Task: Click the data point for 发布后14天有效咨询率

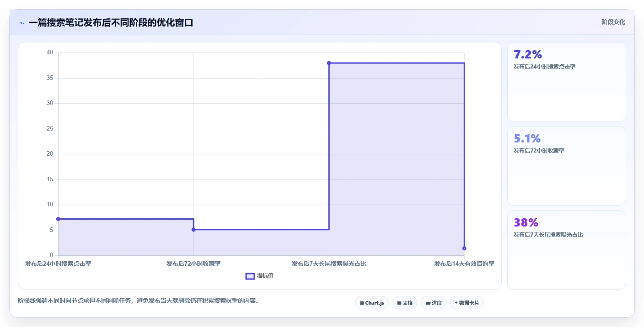Action: click(x=464, y=248)
